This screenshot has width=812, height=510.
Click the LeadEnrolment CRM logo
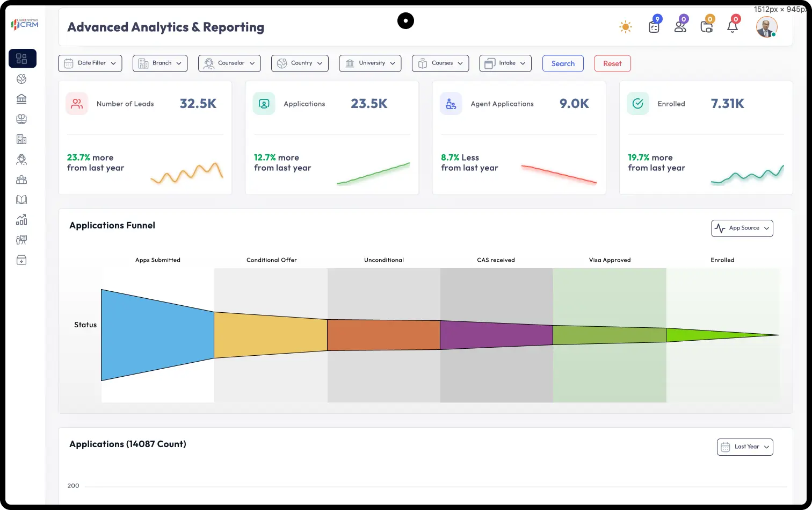[25, 24]
